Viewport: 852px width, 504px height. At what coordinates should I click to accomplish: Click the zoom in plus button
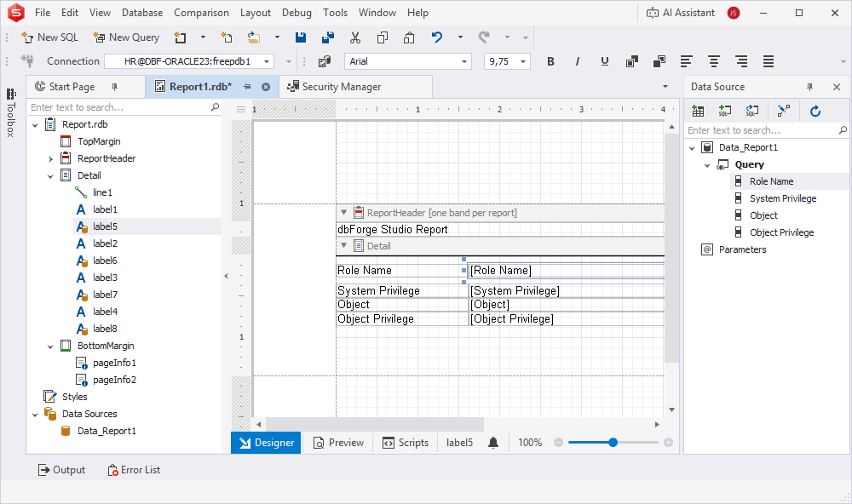click(x=668, y=443)
